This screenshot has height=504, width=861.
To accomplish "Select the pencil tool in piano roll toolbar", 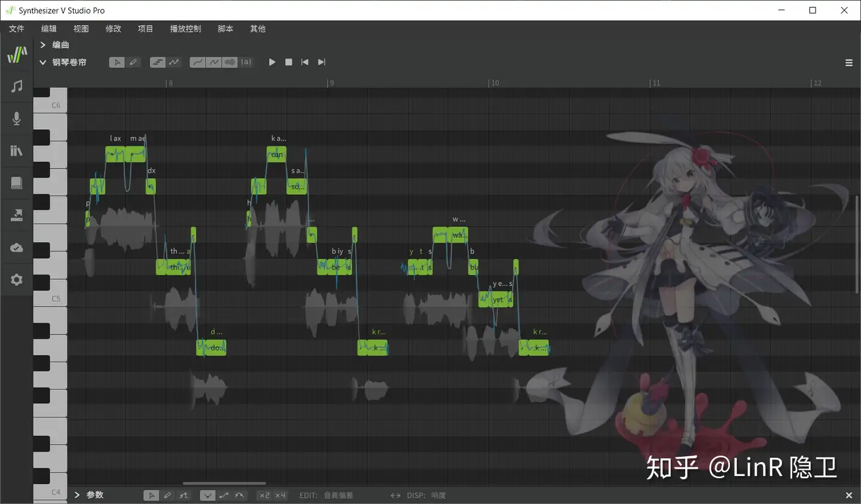I will tap(133, 62).
